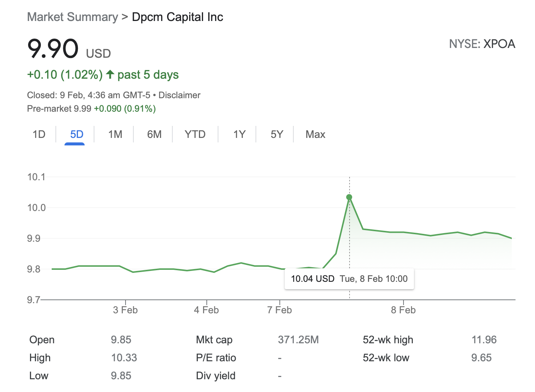The width and height of the screenshot is (535, 392).
Task: Click the Mkt cap value 371.25M
Action: click(x=298, y=340)
